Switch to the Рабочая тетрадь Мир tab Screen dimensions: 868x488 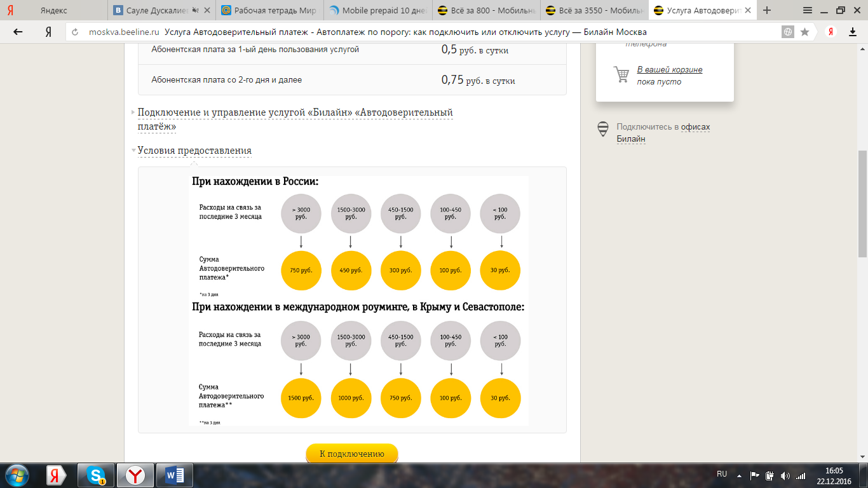pos(270,10)
